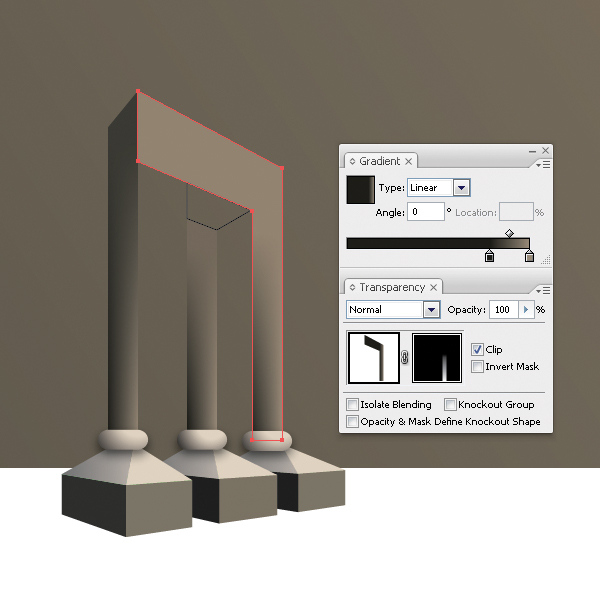Click the disabled Location field
Screen dimensions: 600x600
coord(516,212)
